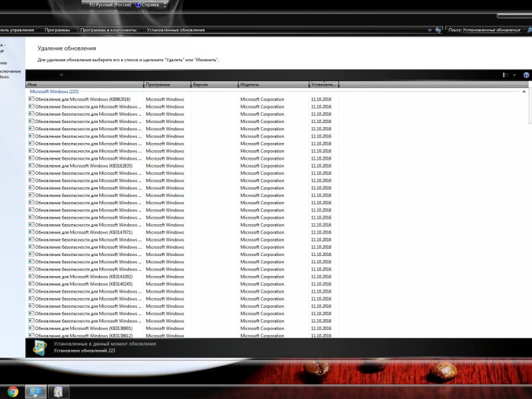Click the Microsoft Windows (223) group header
The image size is (532, 399).
pyautogui.click(x=55, y=92)
